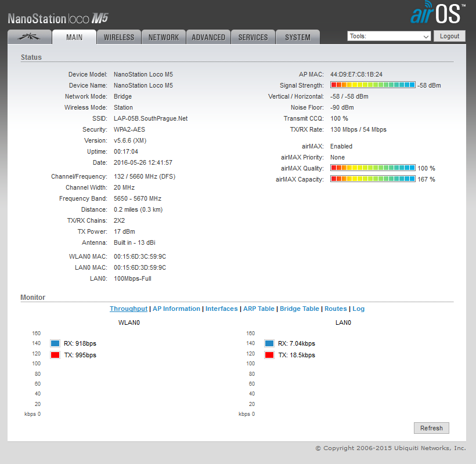Open the WIRELESS tab
The image size is (476, 464).
point(119,37)
